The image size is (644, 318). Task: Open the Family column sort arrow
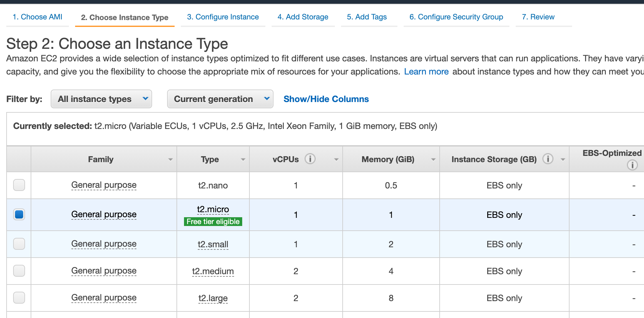tap(171, 160)
